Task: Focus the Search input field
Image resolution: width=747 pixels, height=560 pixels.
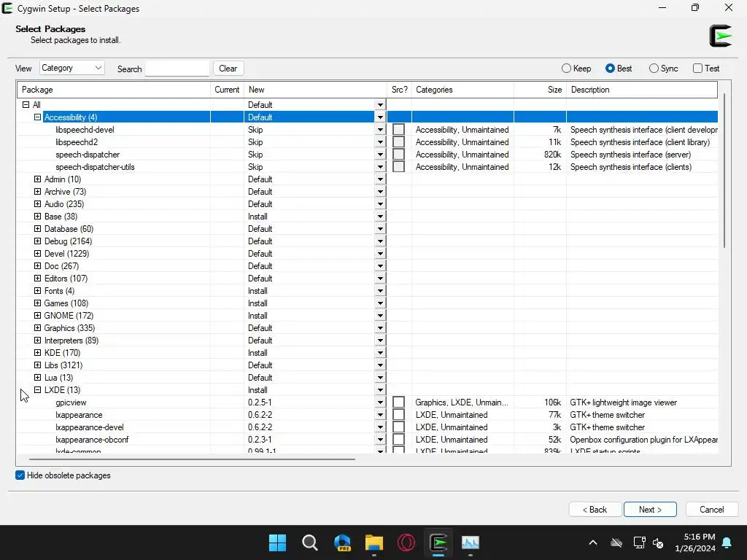Action: tap(177, 69)
